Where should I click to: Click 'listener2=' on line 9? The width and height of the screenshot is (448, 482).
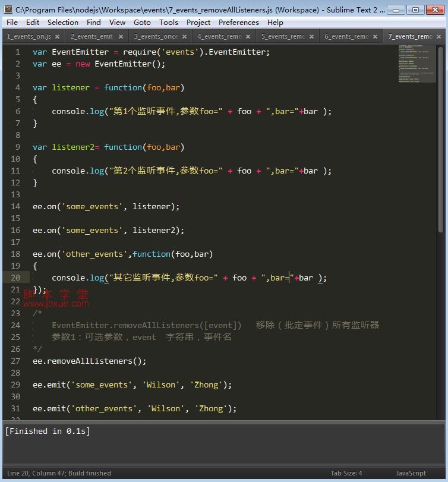click(x=75, y=147)
